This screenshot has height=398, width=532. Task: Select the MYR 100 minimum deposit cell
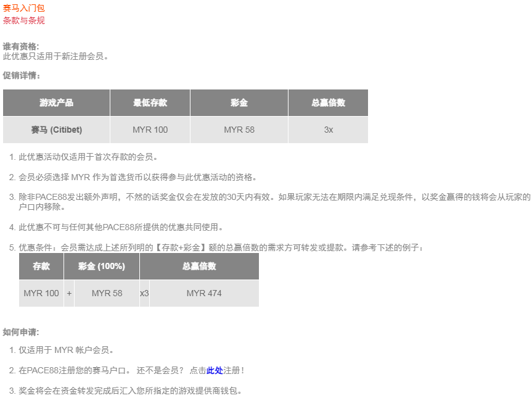(149, 130)
